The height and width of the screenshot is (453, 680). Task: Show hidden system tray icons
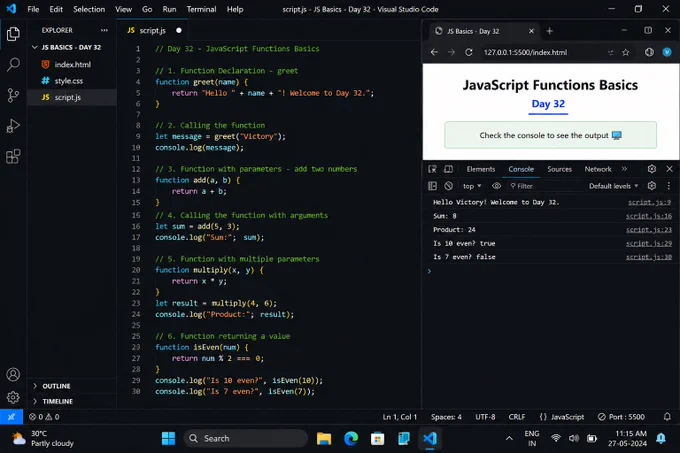(x=509, y=439)
